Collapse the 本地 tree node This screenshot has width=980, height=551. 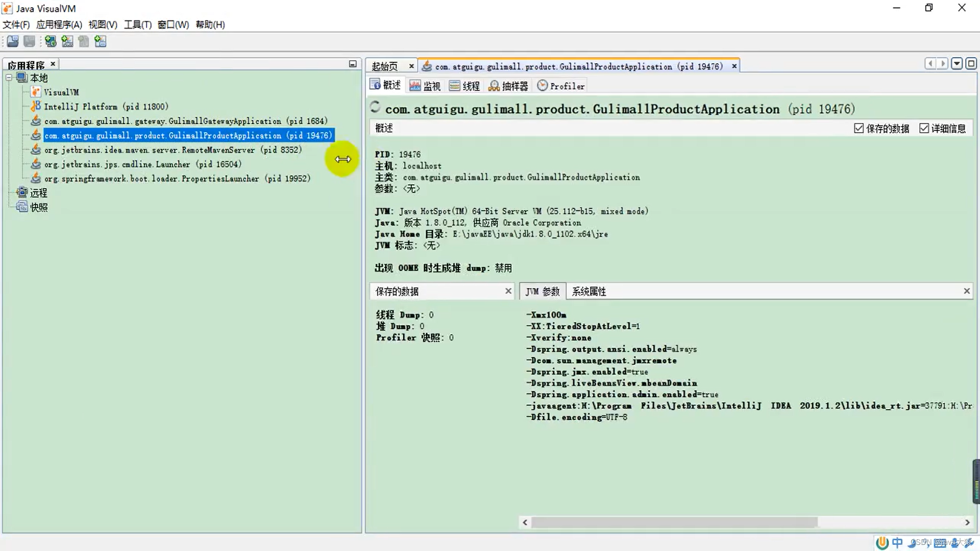click(x=9, y=78)
